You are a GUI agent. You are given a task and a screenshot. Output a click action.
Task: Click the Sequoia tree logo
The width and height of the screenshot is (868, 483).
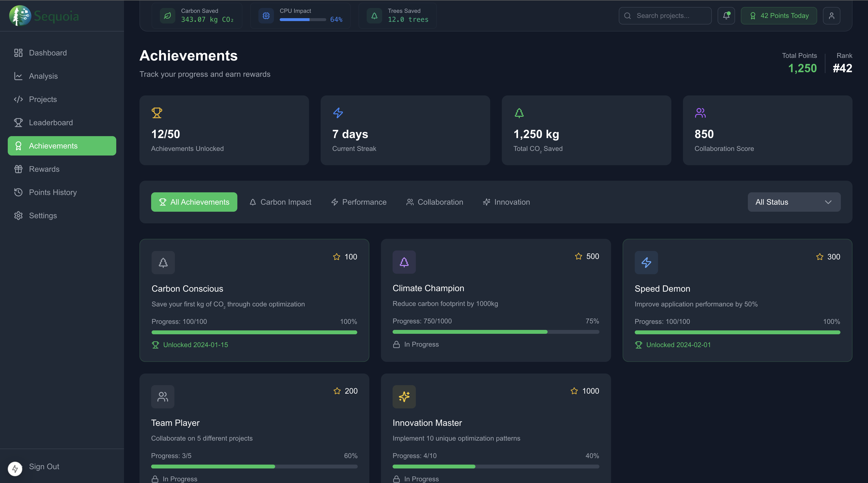[20, 16]
